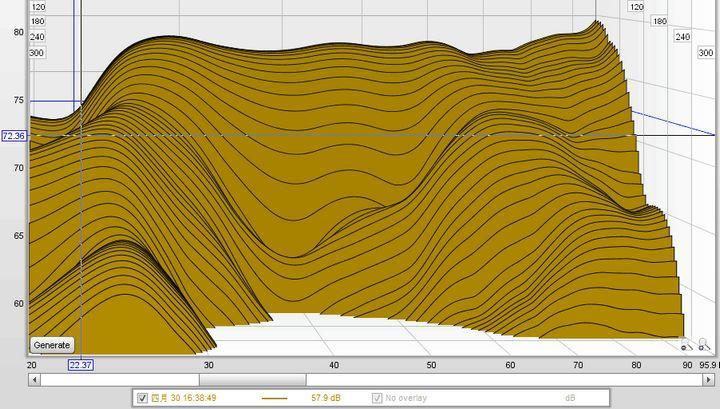Image resolution: width=720 pixels, height=409 pixels.
Task: Click the 120 time label at top right
Action: [x=636, y=7]
